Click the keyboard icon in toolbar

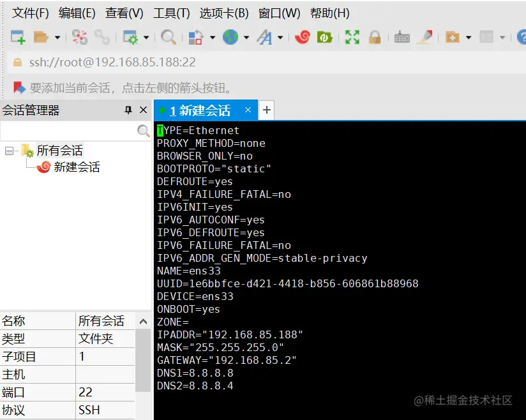click(x=402, y=37)
